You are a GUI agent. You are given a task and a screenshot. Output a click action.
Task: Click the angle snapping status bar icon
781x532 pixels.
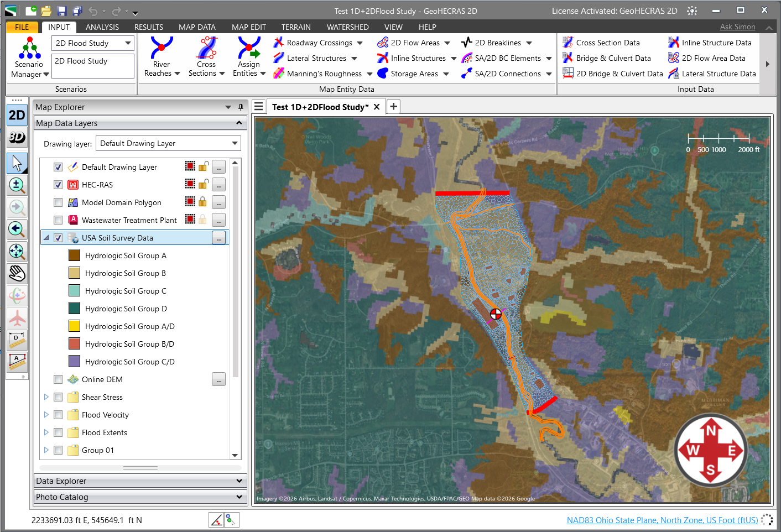click(x=216, y=520)
